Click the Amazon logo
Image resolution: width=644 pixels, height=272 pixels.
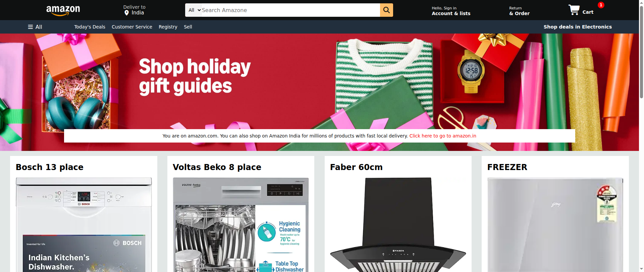point(63,10)
